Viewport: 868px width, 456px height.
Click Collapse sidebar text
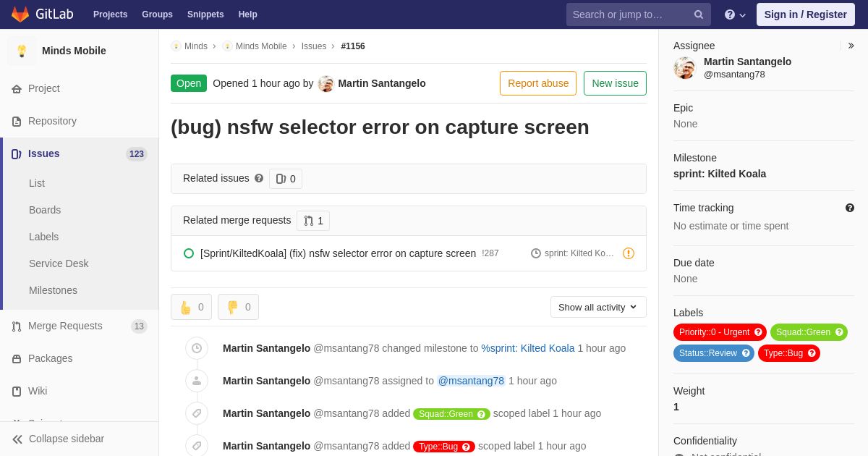coord(67,439)
